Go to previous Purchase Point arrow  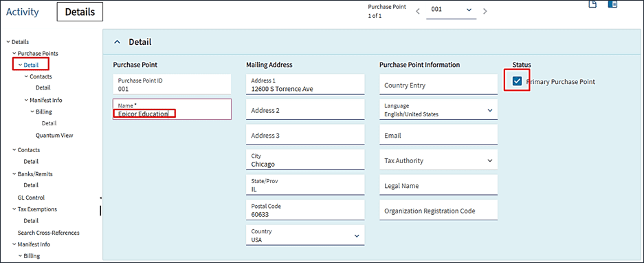tap(418, 11)
